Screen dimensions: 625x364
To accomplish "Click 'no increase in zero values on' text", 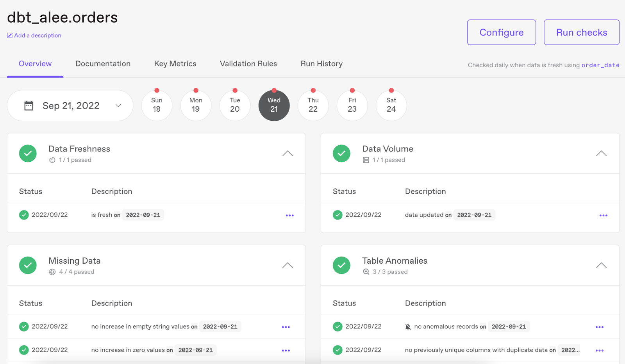I will pos(132,350).
